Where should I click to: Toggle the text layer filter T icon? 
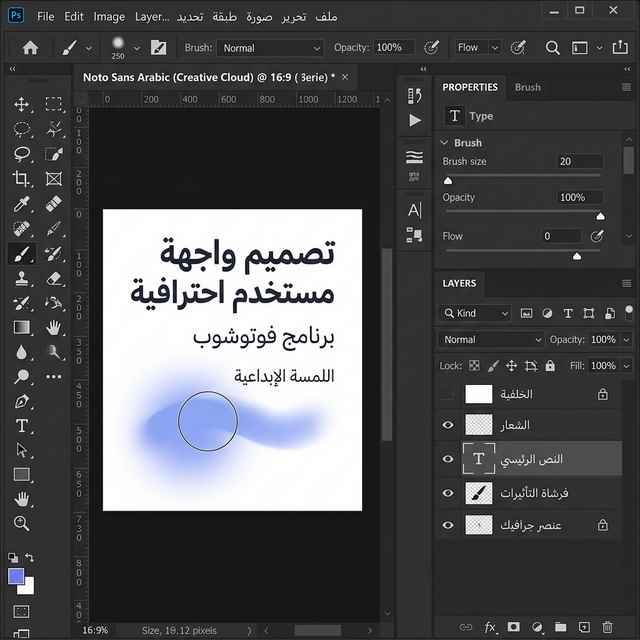point(568,313)
